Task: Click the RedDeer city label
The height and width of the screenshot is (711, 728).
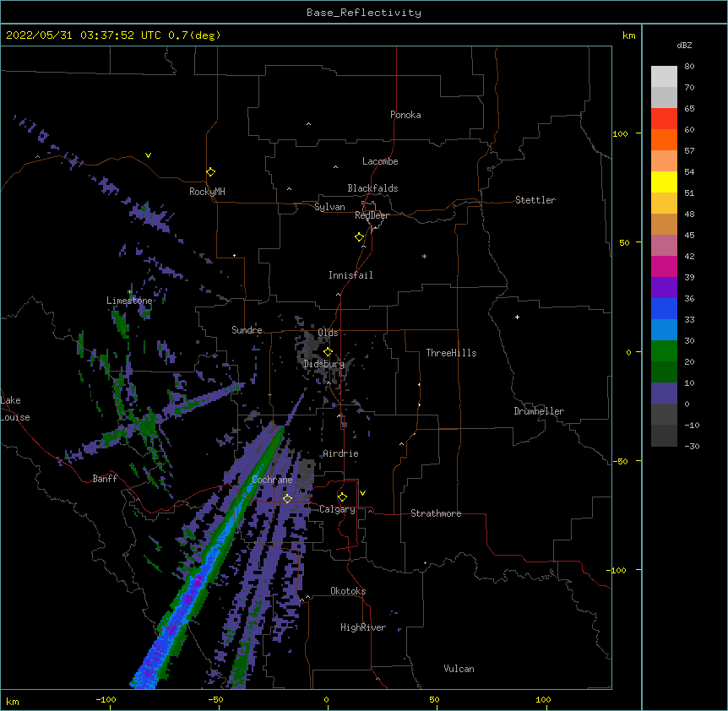Action: [x=372, y=215]
